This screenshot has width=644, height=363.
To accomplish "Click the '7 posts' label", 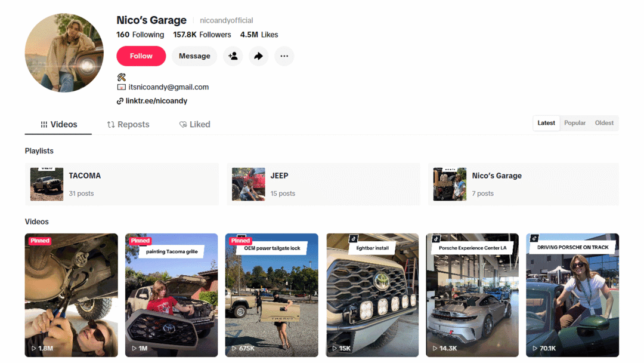I will click(x=482, y=193).
